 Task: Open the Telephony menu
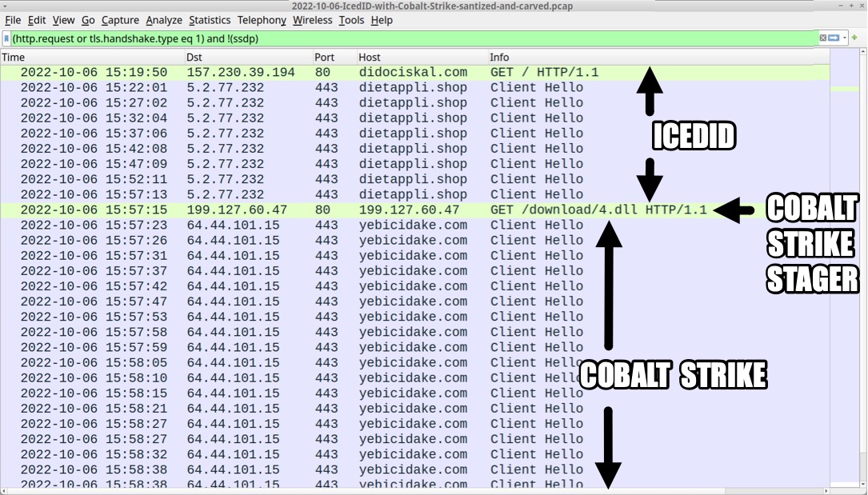click(262, 21)
